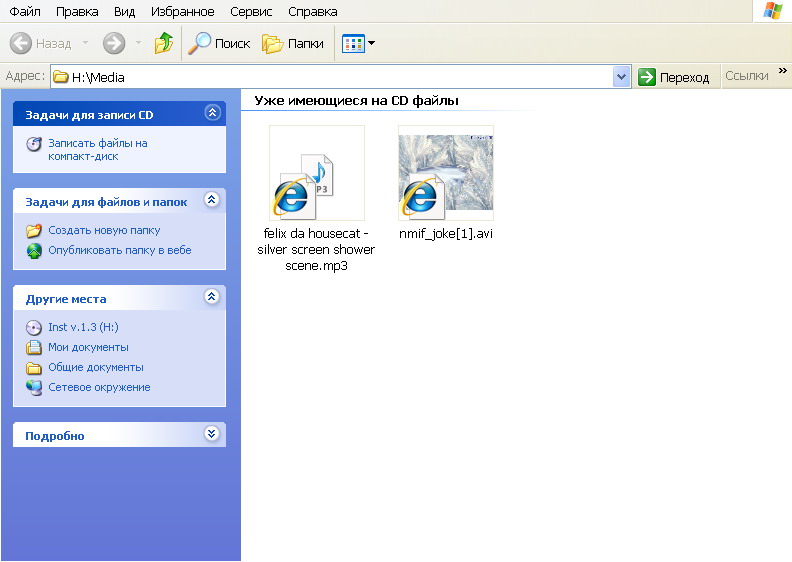Open the Избранное menu
The height and width of the screenshot is (562, 792).
pyautogui.click(x=183, y=12)
